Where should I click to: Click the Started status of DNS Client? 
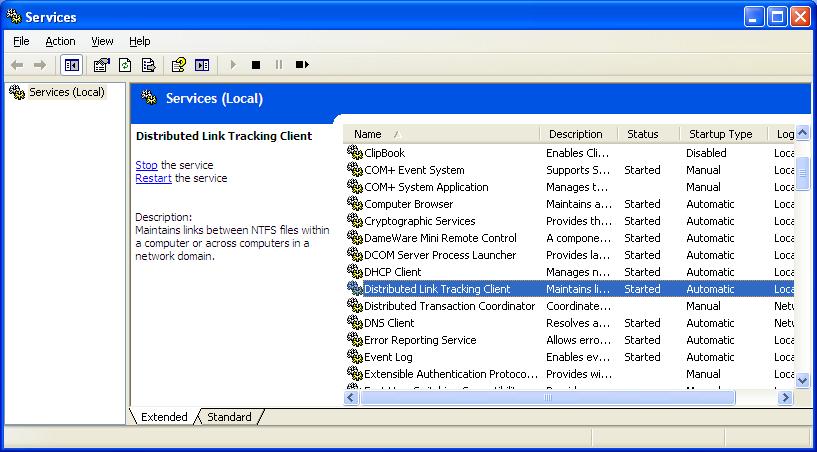pos(642,323)
